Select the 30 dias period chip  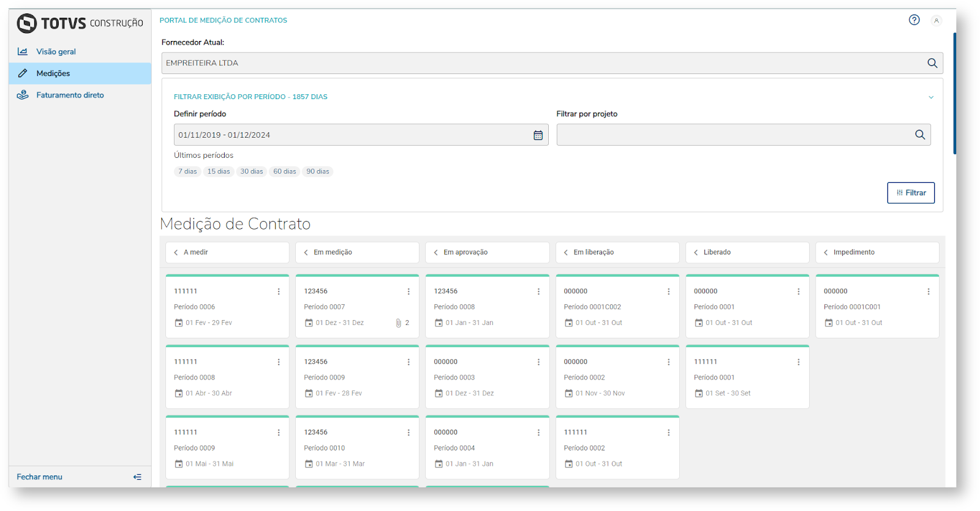(252, 172)
